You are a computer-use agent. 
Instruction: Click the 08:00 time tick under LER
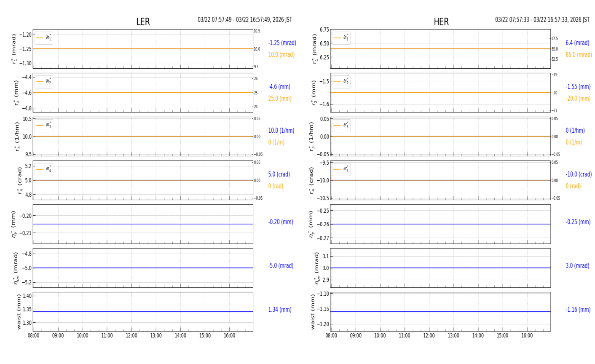34,336
